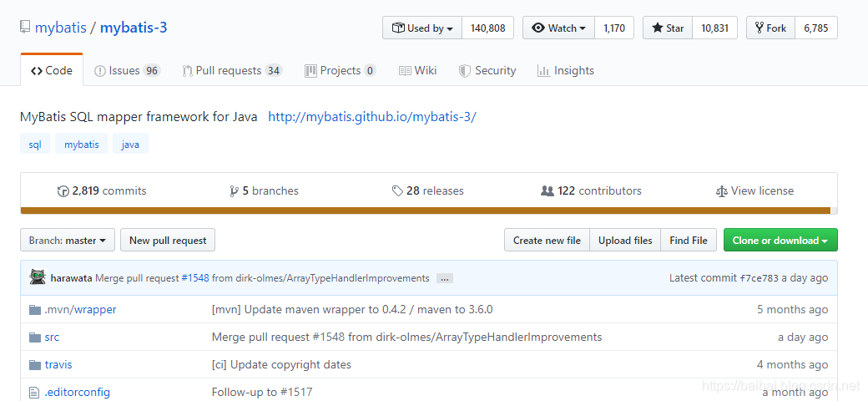Click the java topic tag
Screen dimensions: 868x401
131,145
